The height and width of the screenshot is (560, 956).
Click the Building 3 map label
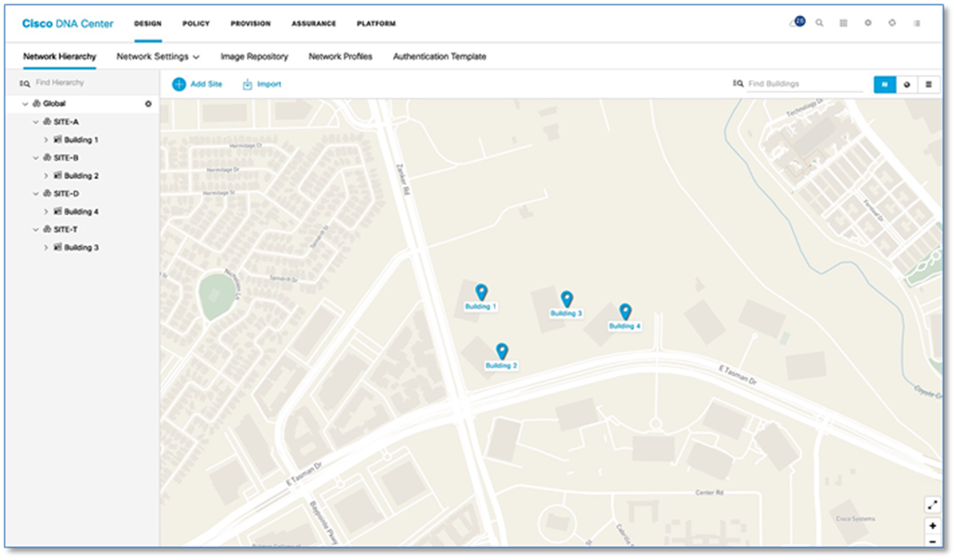point(566,313)
